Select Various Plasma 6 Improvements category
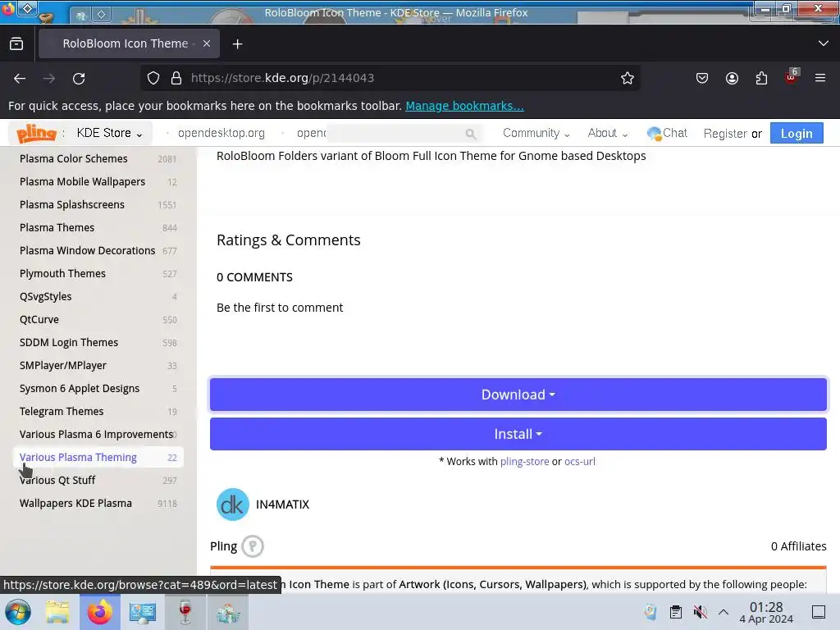This screenshot has width=840, height=630. click(x=98, y=435)
